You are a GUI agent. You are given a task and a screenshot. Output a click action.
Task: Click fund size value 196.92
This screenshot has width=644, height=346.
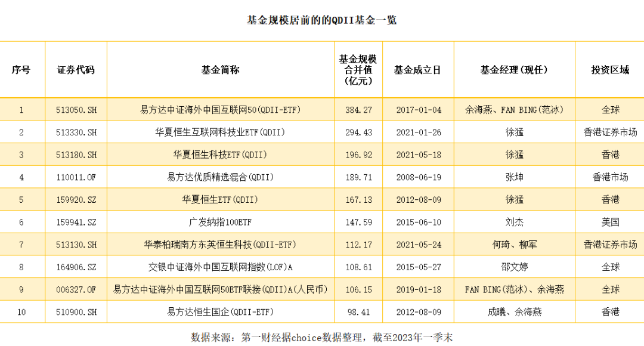(x=358, y=155)
